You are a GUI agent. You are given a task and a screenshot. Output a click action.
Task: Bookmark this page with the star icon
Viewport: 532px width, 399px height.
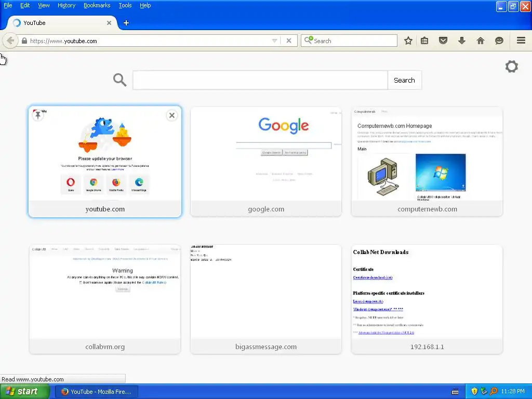(408, 41)
